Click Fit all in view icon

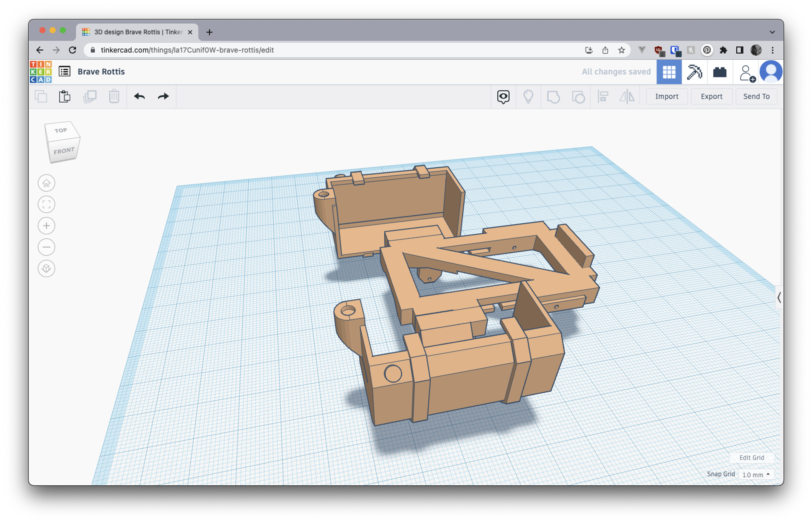46,204
